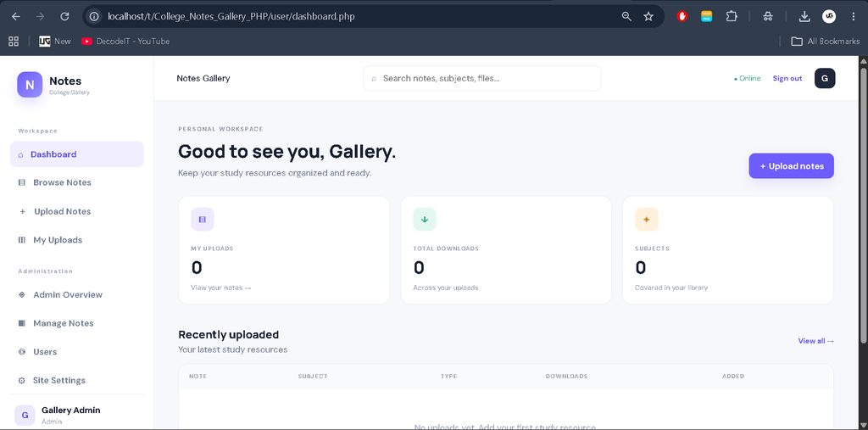868x430 pixels.
Task: Open the Extensions puzzle-piece icon
Action: point(732,17)
